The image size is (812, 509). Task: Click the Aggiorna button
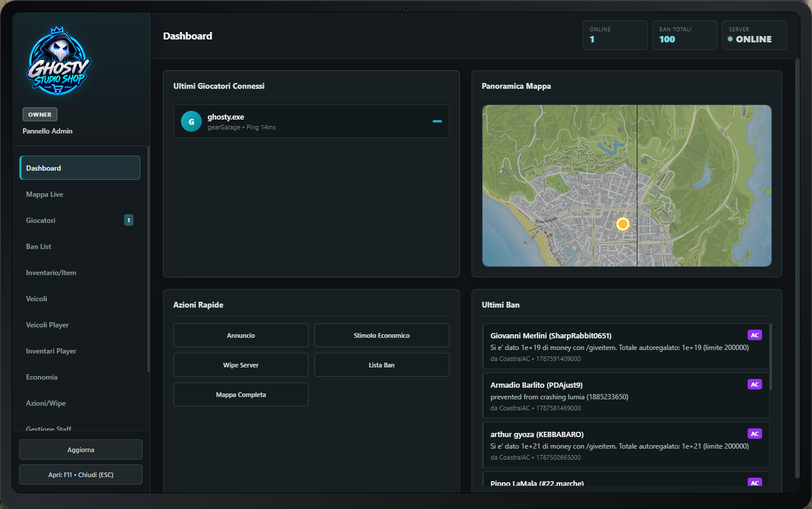tap(81, 450)
